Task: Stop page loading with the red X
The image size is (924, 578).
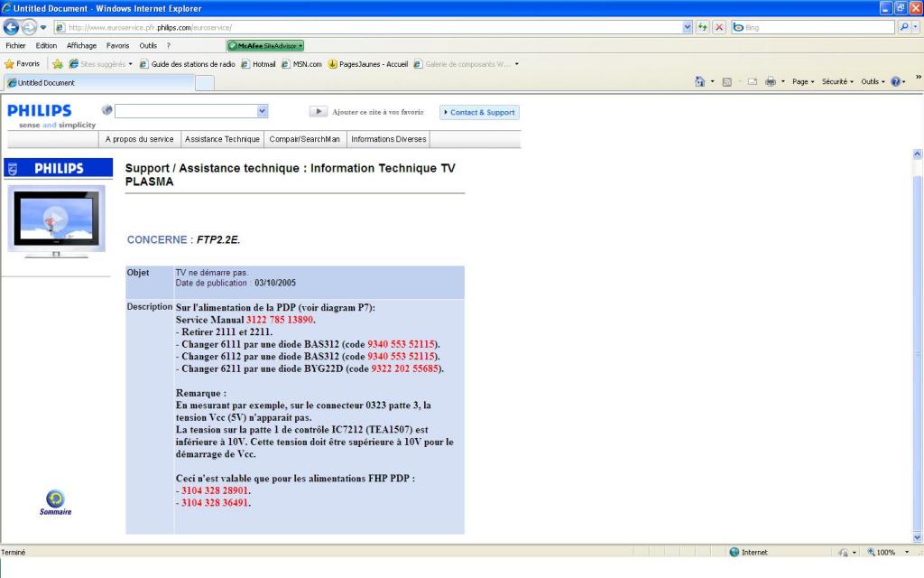Action: pyautogui.click(x=719, y=27)
